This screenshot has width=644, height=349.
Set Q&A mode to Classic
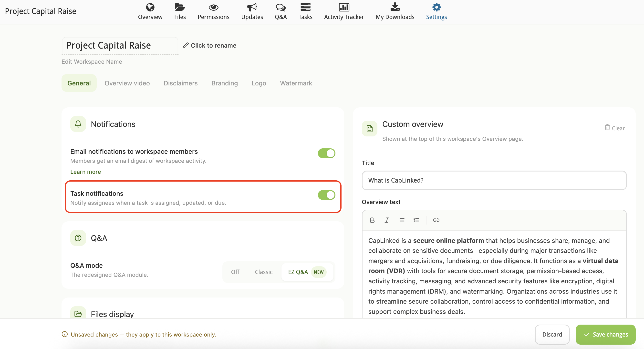263,272
